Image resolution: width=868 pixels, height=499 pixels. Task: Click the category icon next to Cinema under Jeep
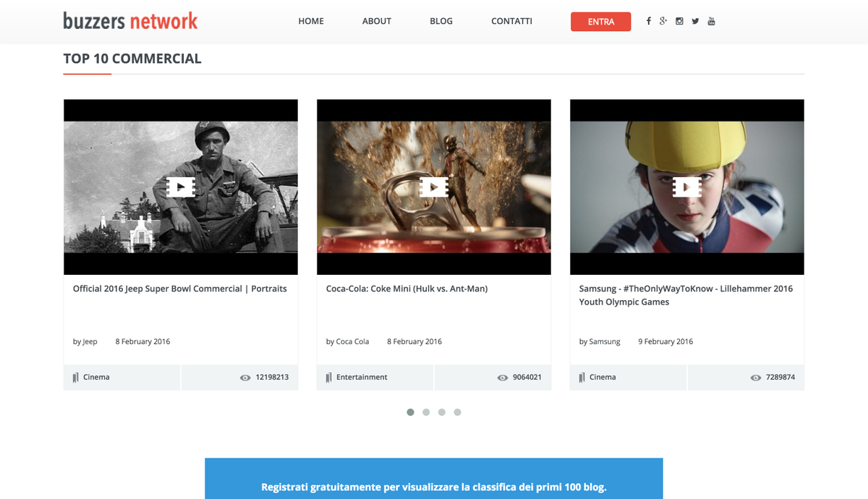click(75, 378)
